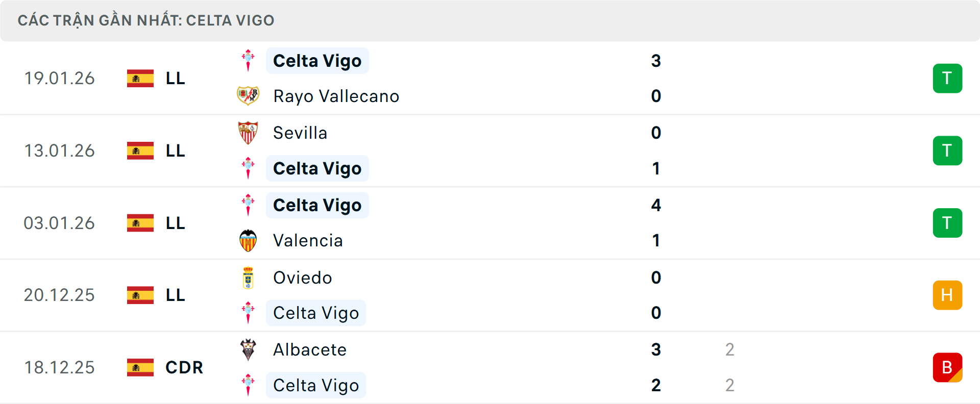Click the score 4 in the Valencia match
Screen dimensions: 980x404
pos(656,205)
